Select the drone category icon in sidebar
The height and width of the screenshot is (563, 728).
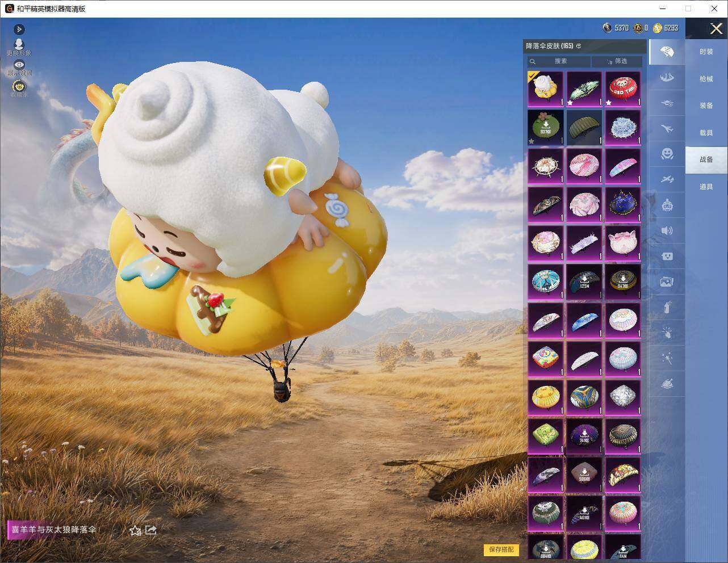tap(667, 103)
